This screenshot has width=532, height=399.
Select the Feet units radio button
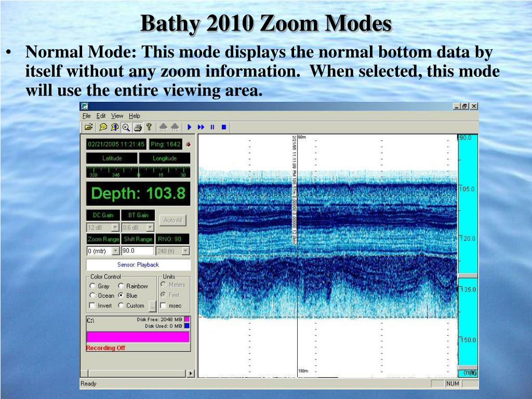click(x=163, y=295)
